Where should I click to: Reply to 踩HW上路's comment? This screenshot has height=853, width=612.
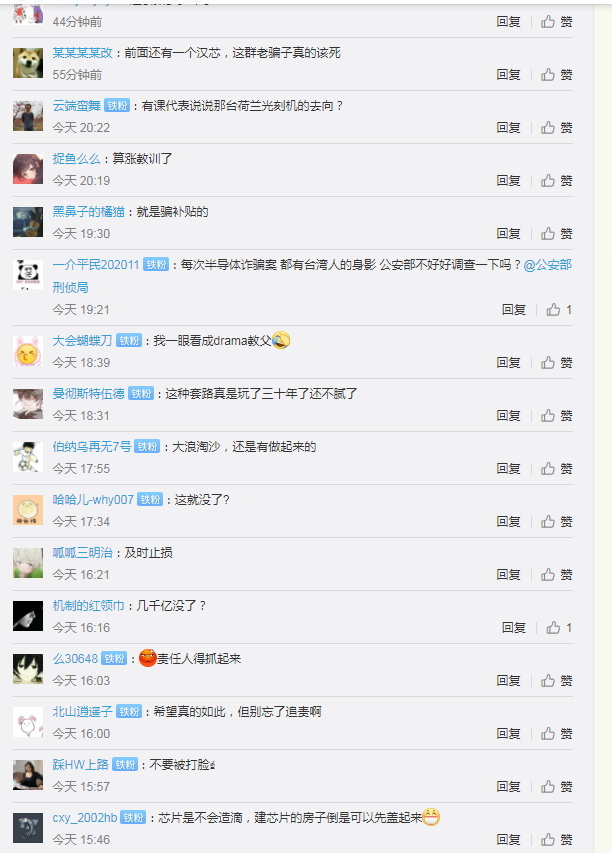509,787
